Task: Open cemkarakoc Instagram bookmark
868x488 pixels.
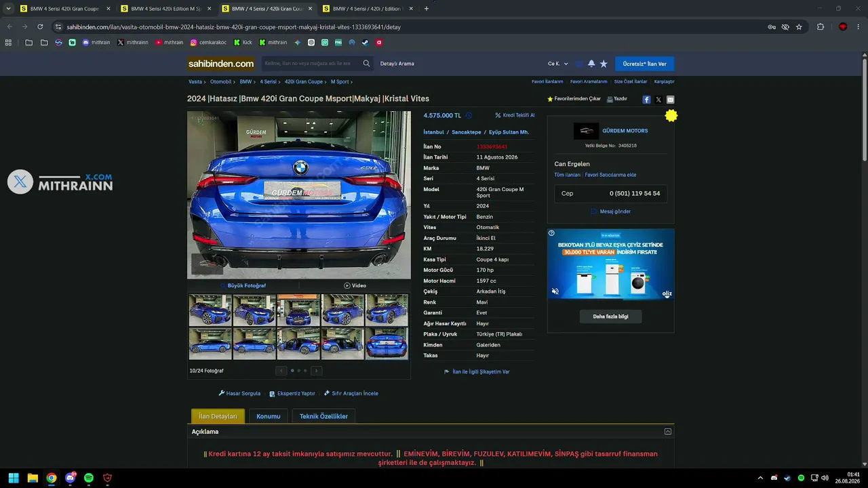Action: (208, 42)
